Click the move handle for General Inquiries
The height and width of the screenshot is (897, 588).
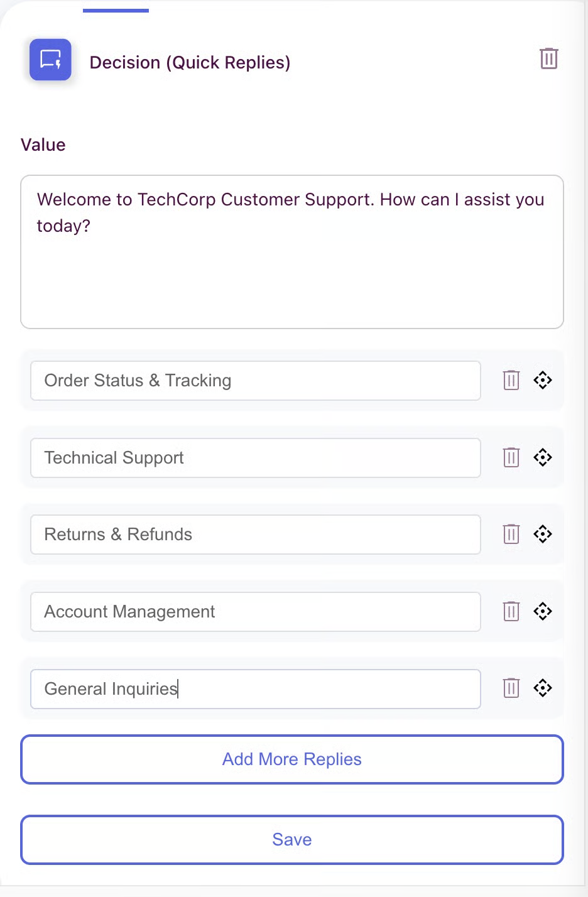click(543, 688)
